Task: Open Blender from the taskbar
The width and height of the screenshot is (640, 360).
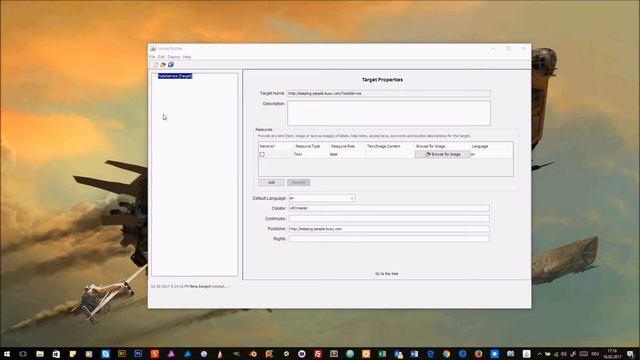Action: pos(253,354)
